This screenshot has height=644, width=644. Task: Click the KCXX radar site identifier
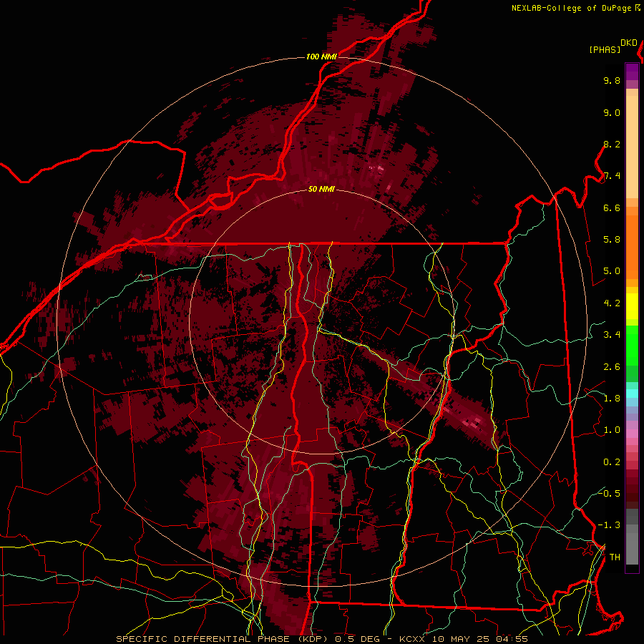pyautogui.click(x=413, y=639)
